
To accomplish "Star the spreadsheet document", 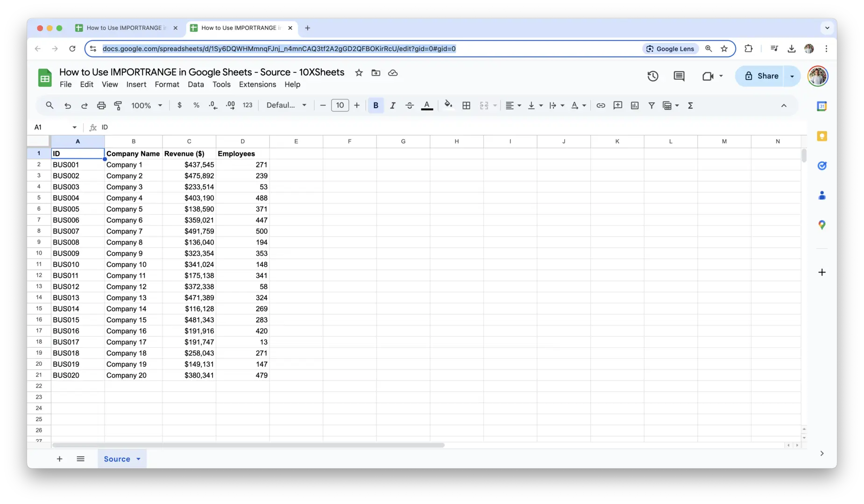I will pos(359,73).
